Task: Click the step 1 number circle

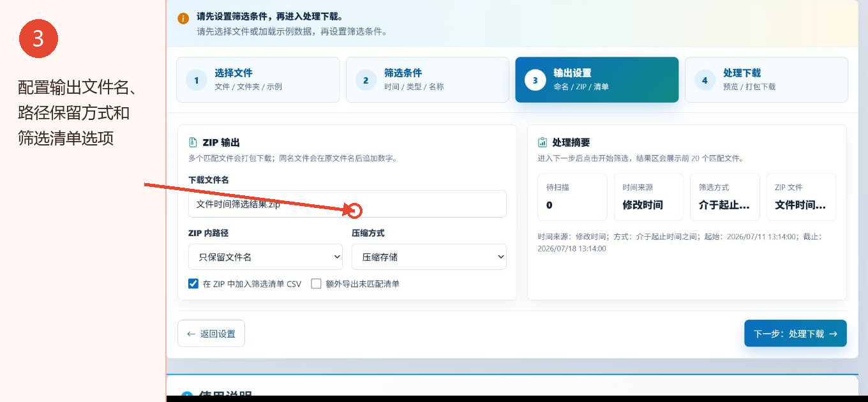Action: (x=197, y=80)
